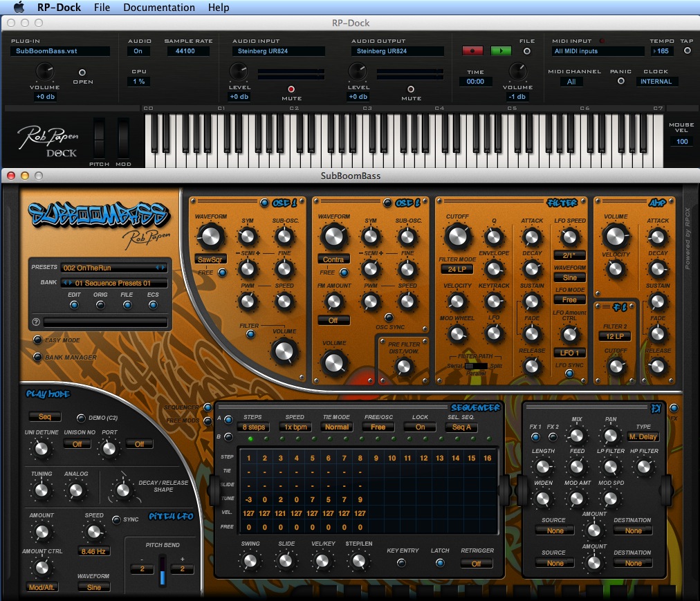Click the OSC 1 SawSqr waveform label
Viewport: 700px width, 601px height.
tap(210, 259)
